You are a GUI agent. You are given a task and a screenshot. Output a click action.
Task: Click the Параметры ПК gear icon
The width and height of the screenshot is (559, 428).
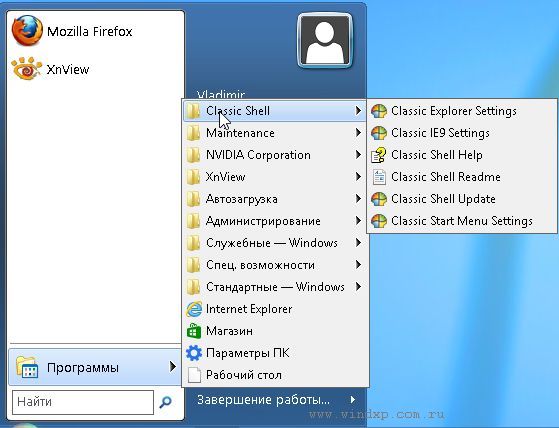194,353
